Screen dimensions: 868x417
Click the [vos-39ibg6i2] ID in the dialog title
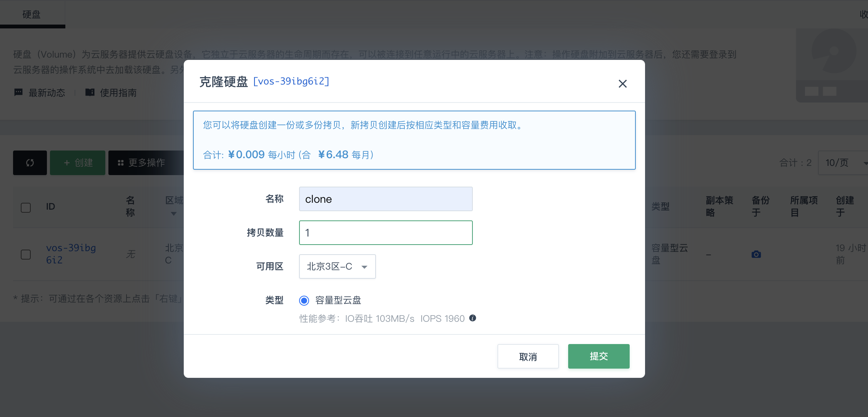coord(291,81)
